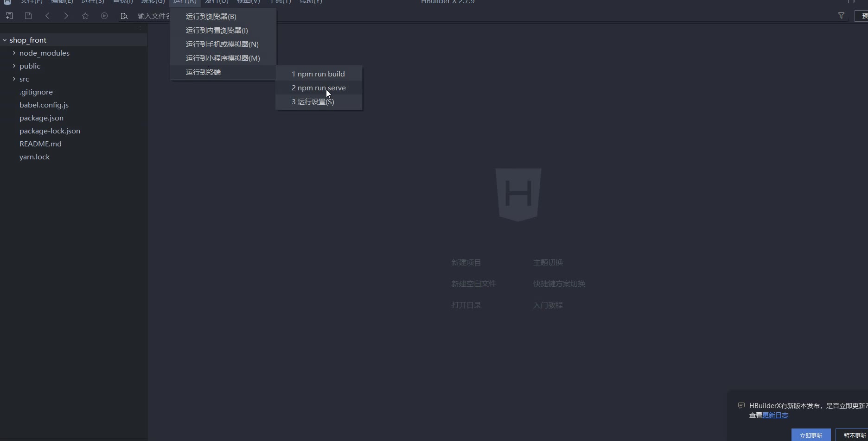
Task: Click the 入门教程 shortcut
Action: tap(548, 305)
